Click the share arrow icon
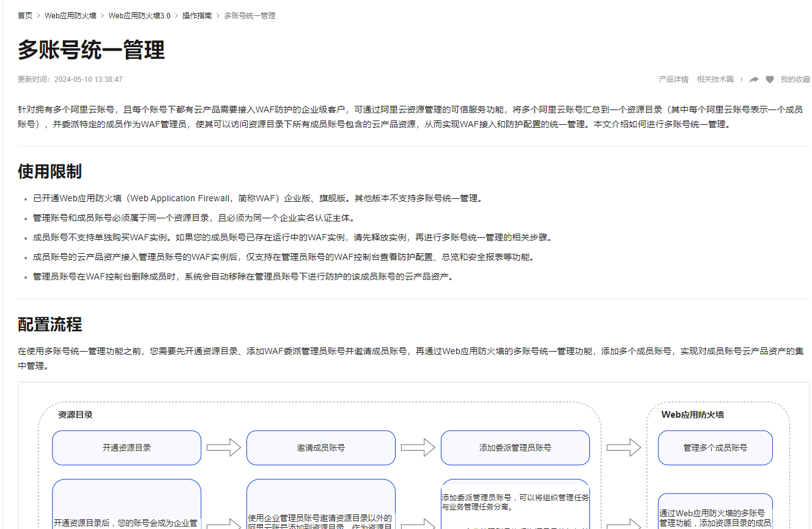812x529 pixels. 754,80
